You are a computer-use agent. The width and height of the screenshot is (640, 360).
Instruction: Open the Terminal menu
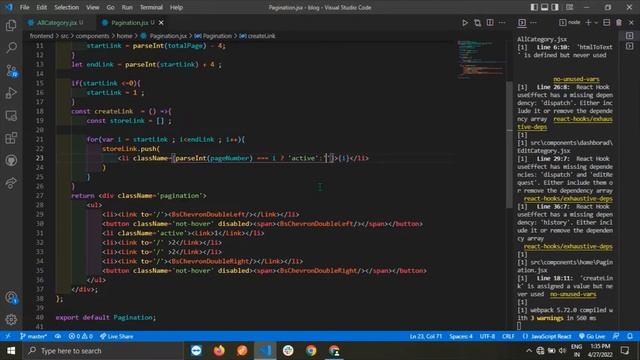coord(151,7)
